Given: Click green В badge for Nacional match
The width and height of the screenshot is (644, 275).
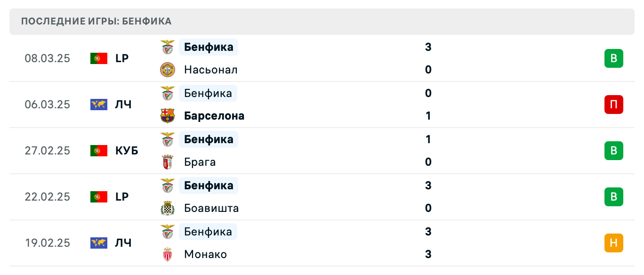Looking at the screenshot, I should pyautogui.click(x=613, y=58).
